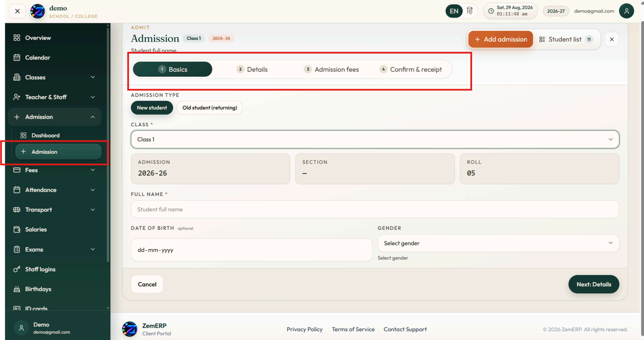Click the ZemERP footer logo
This screenshot has height=340, width=644.
(130, 329)
